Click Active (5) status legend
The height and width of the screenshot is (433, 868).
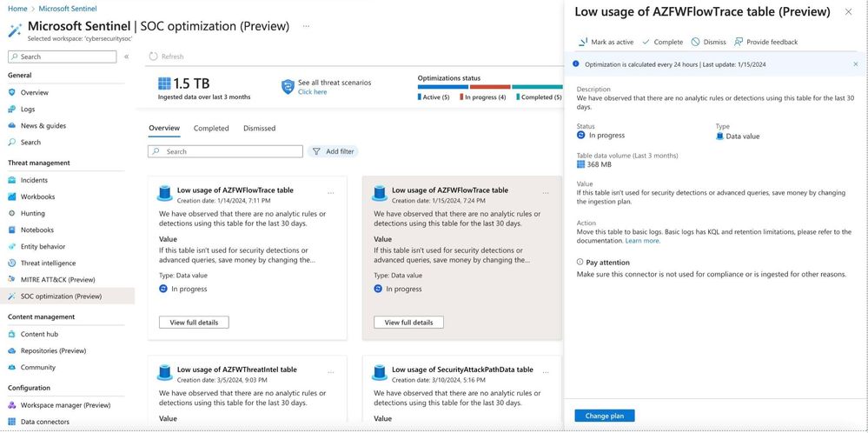[x=434, y=97]
